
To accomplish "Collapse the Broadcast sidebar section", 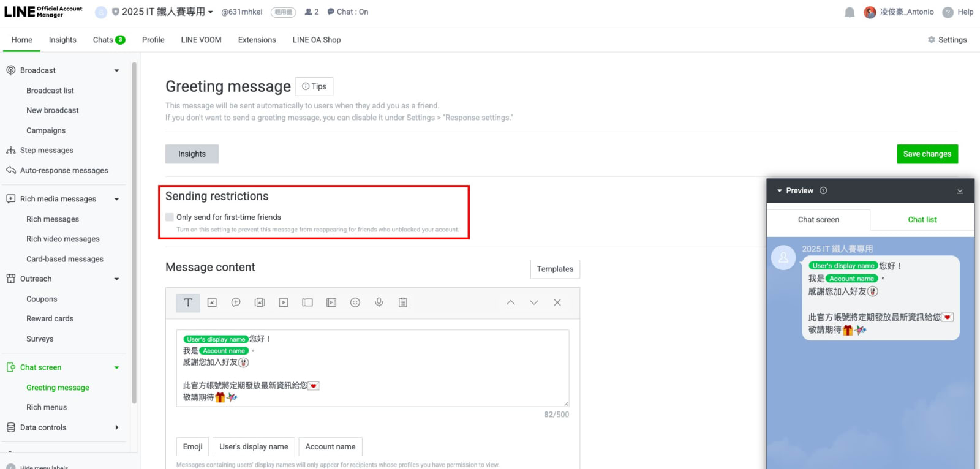I will [116, 70].
